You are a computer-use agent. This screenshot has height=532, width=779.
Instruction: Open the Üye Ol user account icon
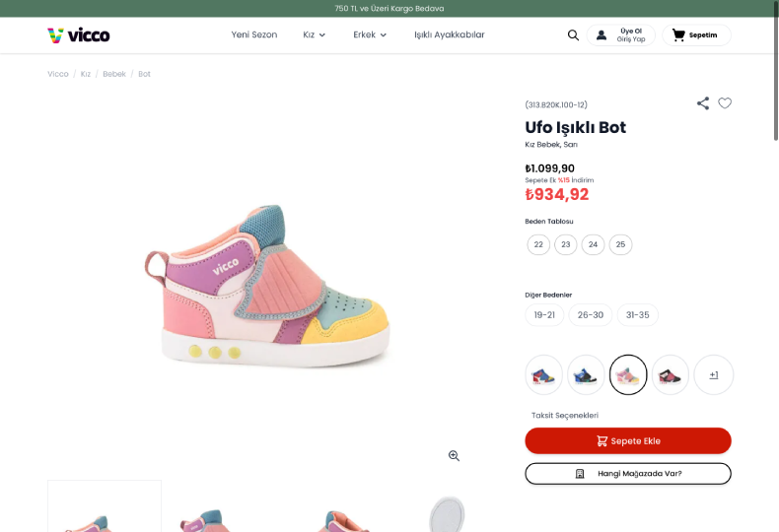pyautogui.click(x=602, y=35)
